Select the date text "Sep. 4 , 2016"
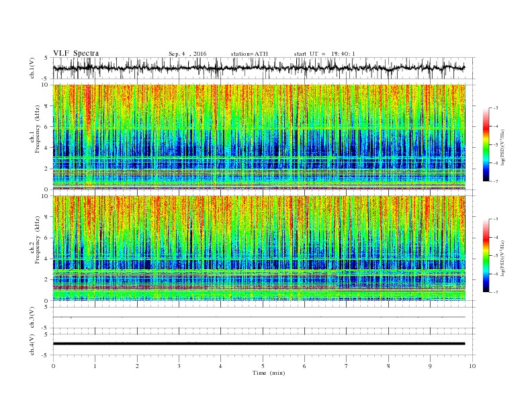This screenshot has width=532, height=411. (187, 54)
